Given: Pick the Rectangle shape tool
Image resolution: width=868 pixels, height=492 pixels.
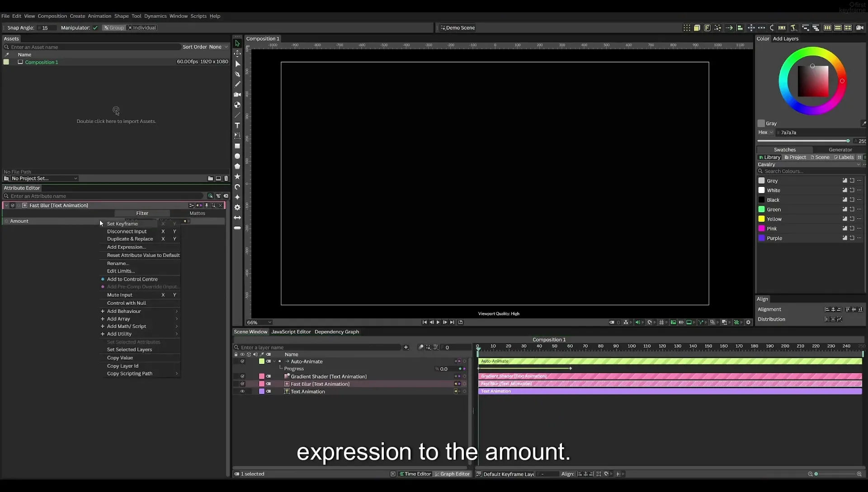Looking at the screenshot, I should pyautogui.click(x=237, y=146).
